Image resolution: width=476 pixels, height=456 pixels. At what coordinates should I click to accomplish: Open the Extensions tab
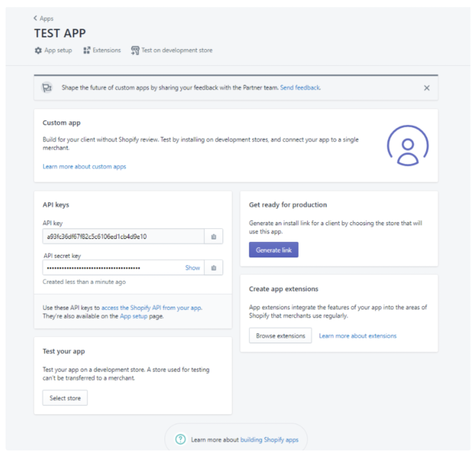106,50
